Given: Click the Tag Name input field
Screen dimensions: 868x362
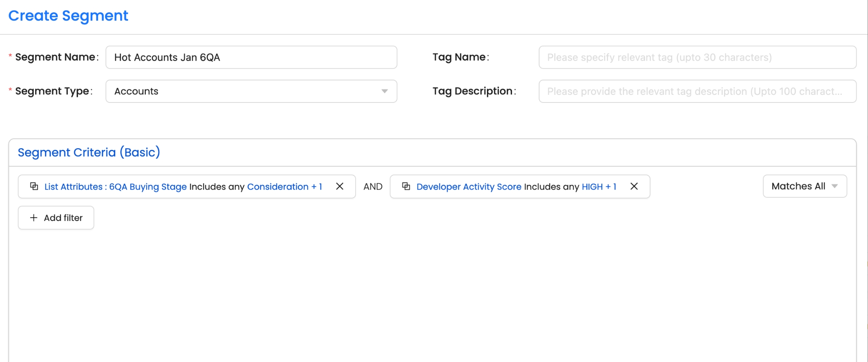Looking at the screenshot, I should click(x=697, y=57).
